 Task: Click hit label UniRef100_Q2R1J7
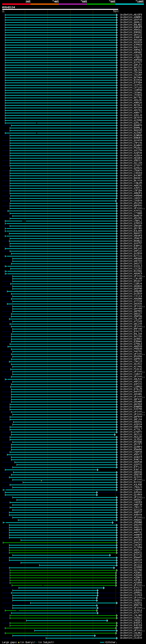(131, 123)
